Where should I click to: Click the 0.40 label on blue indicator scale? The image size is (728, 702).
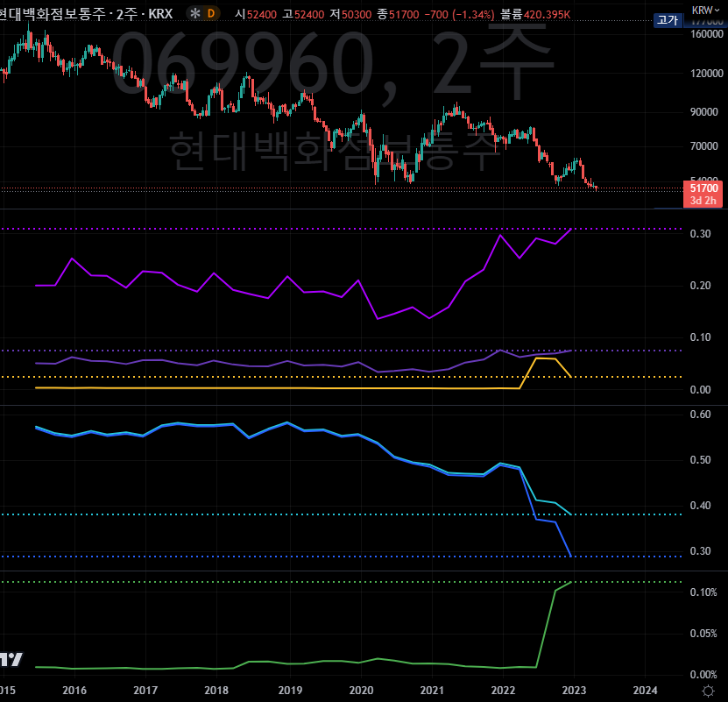coord(700,505)
